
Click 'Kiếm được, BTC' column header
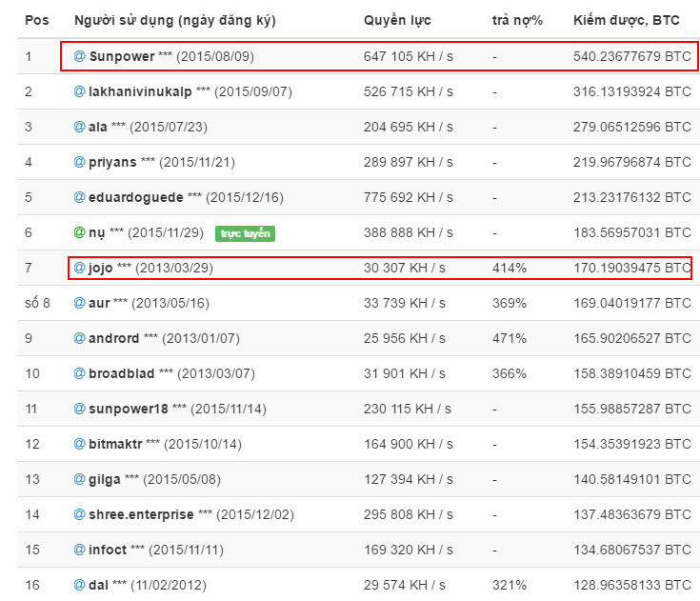627,21
